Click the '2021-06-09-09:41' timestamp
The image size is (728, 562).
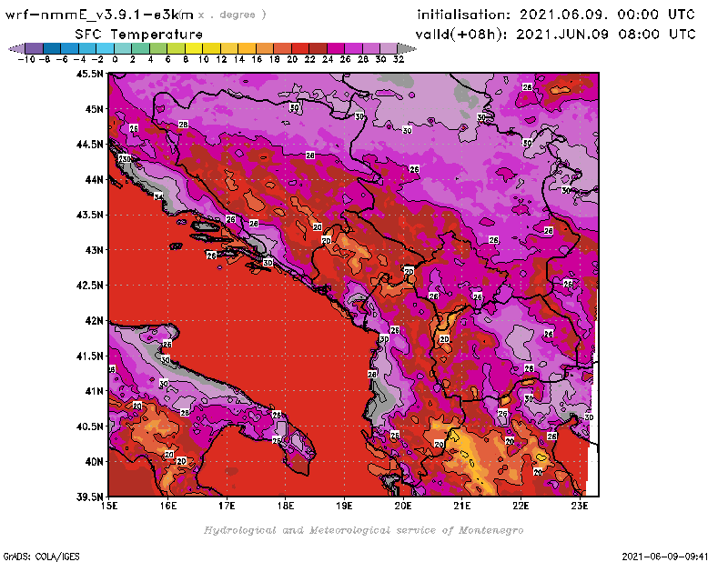click(x=665, y=556)
